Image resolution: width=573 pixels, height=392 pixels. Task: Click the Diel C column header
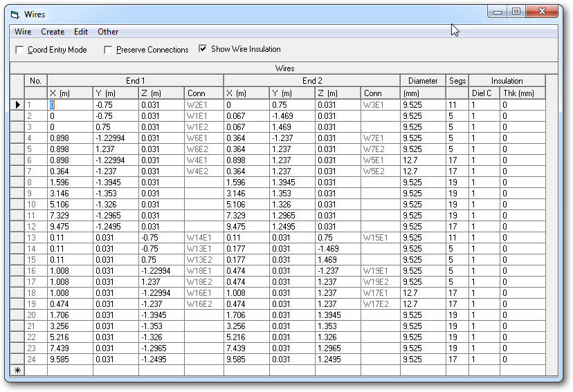coord(484,93)
